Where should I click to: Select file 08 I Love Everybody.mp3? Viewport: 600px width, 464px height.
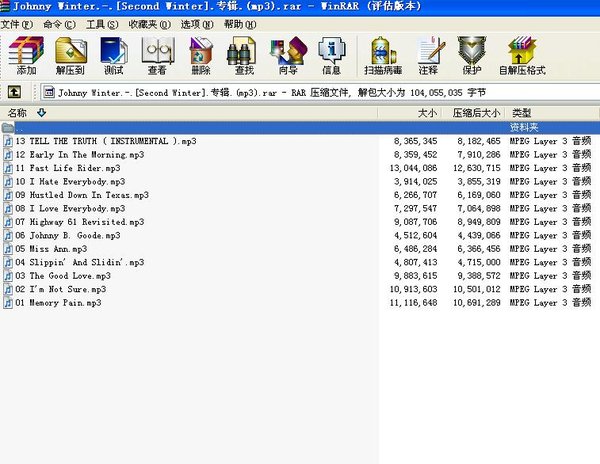point(70,208)
